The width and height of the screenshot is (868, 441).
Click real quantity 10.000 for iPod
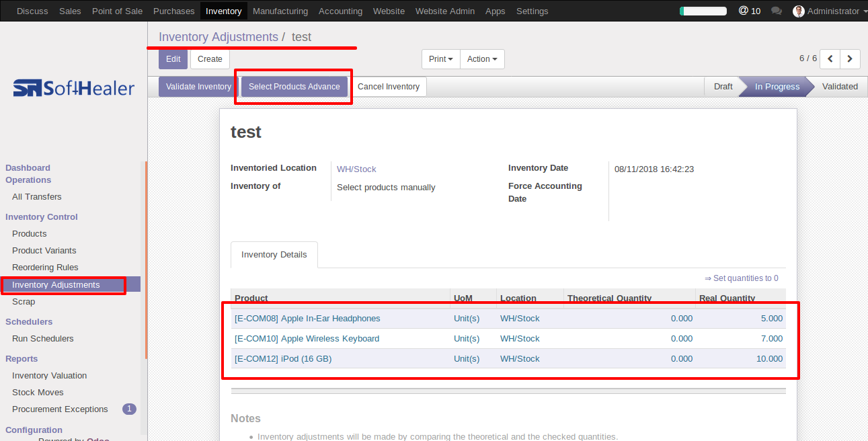click(769, 359)
